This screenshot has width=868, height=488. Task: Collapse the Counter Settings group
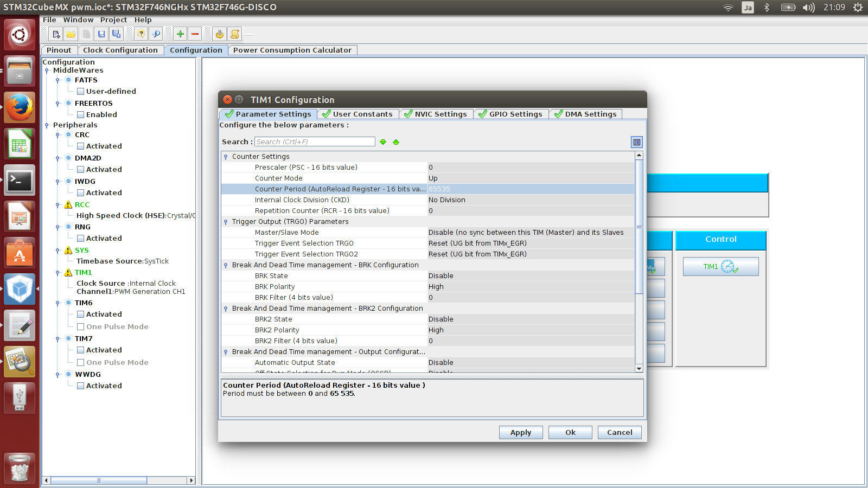pos(226,157)
